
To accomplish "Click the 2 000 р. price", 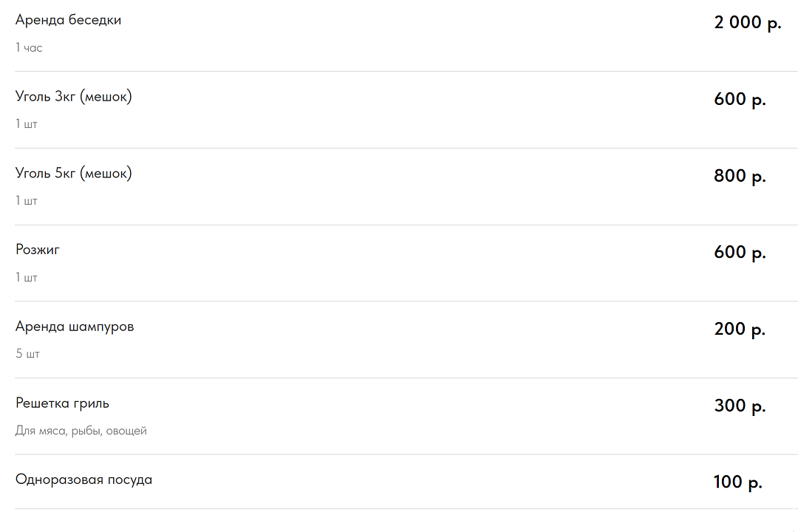I will pos(747,22).
